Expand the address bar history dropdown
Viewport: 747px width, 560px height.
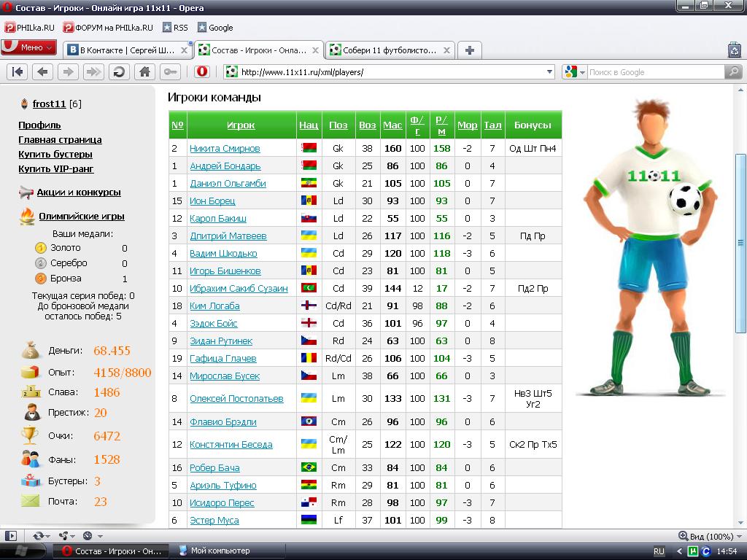[x=550, y=72]
